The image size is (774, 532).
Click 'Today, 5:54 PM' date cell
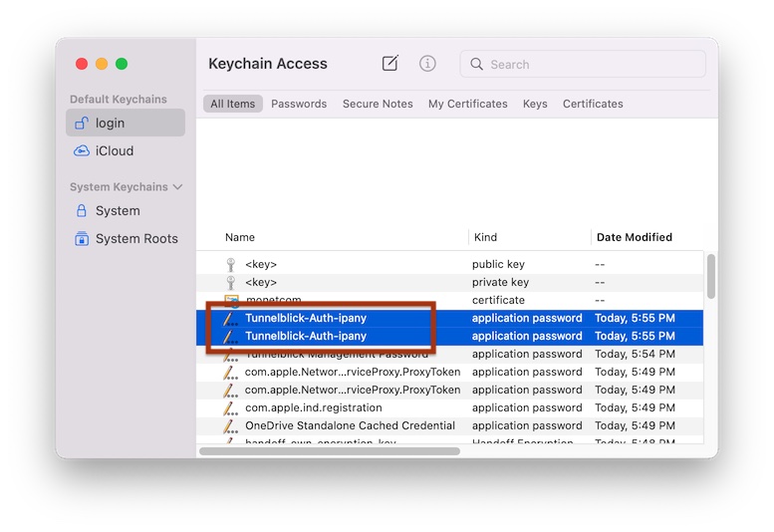(635, 354)
